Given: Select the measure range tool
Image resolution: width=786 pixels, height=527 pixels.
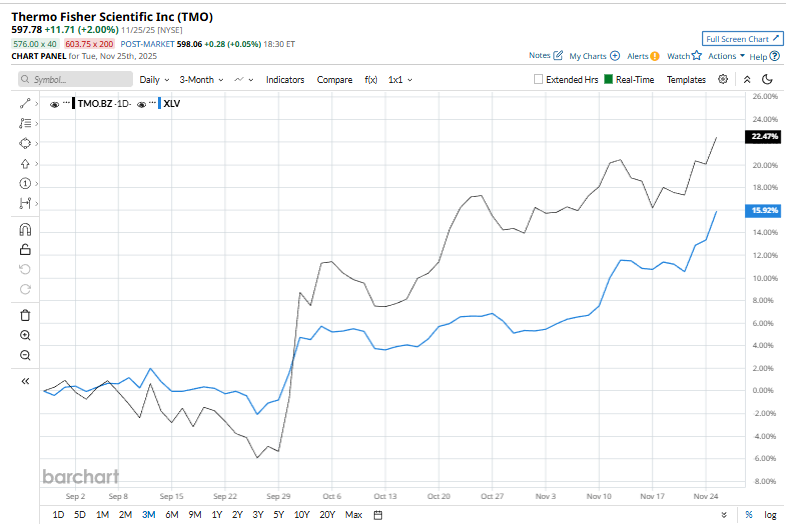Looking at the screenshot, I should 25,203.
